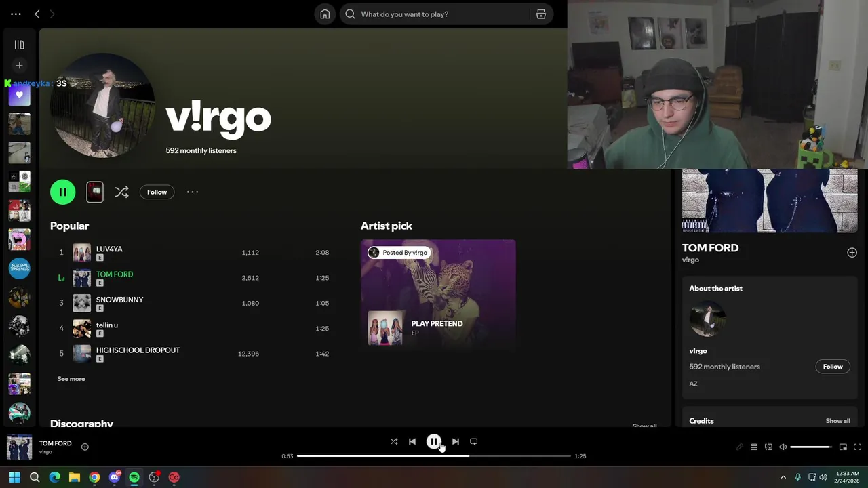Go back with the left arrow
The height and width of the screenshot is (488, 868).
click(x=37, y=14)
